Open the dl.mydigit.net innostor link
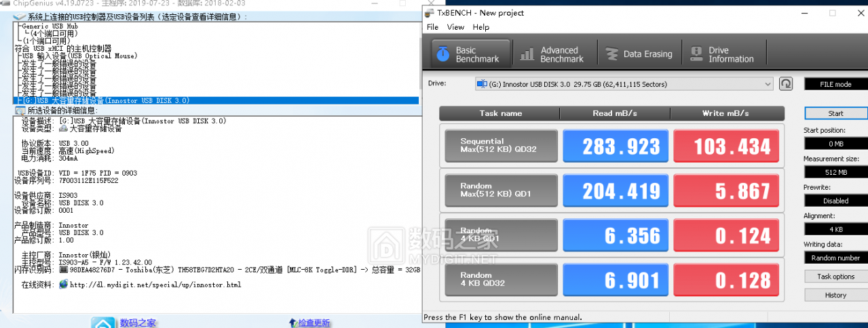This screenshot has height=328, width=868. pos(155,285)
